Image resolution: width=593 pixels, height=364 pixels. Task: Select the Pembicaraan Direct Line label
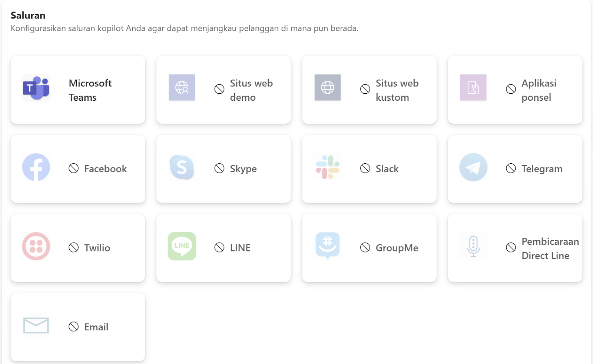coord(550,248)
